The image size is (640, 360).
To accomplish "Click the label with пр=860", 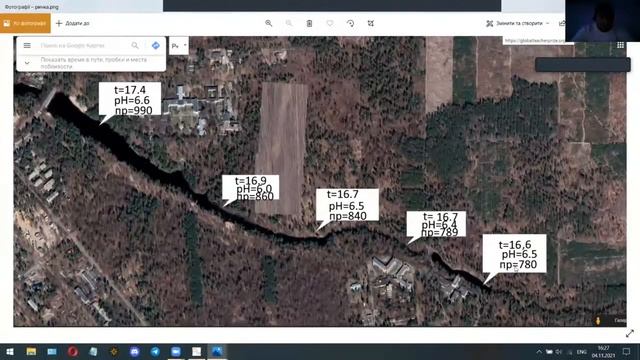I will click(251, 188).
